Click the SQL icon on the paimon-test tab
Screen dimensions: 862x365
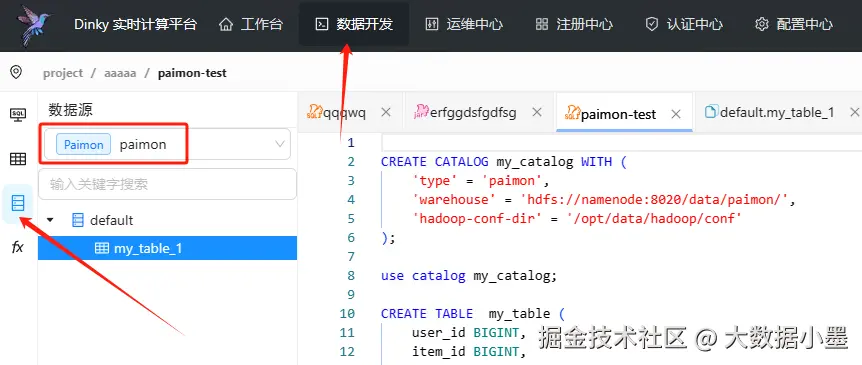[x=573, y=113]
